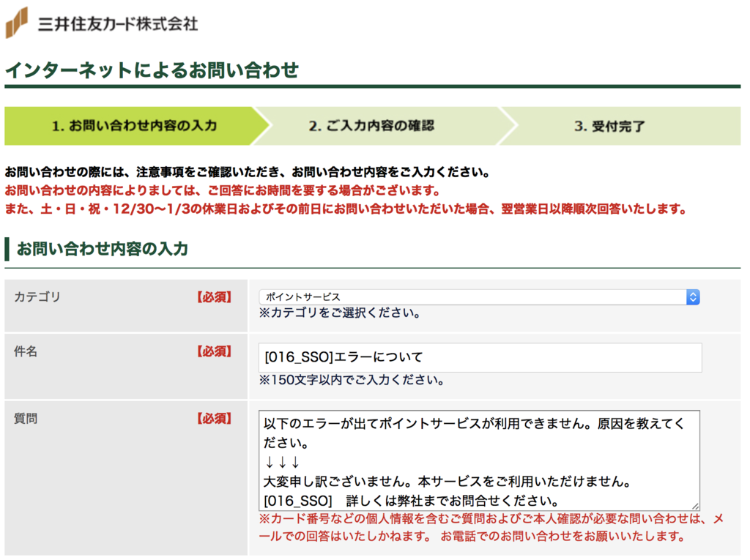Click inside the 質問 question textarea
The width and height of the screenshot is (750, 560).
coord(479,460)
